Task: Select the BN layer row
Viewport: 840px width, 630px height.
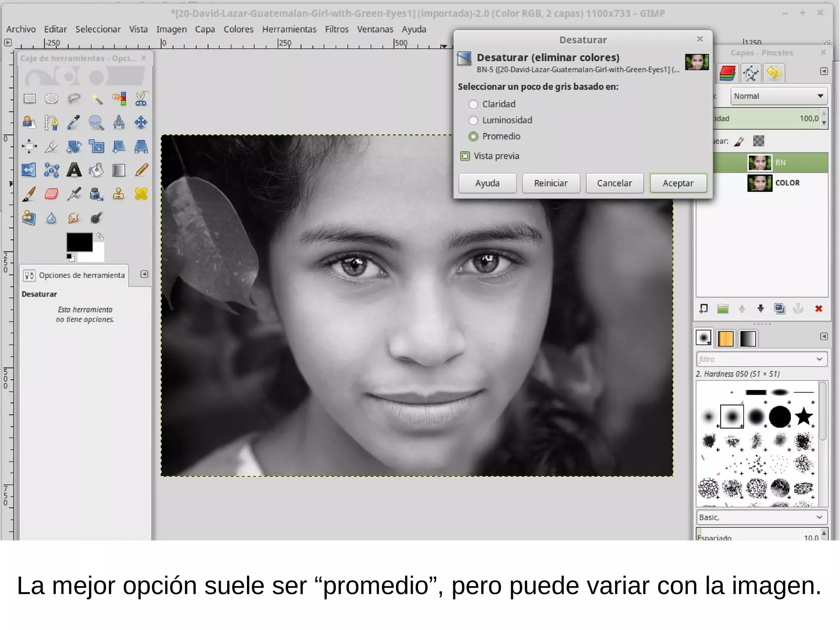Action: coord(771,163)
